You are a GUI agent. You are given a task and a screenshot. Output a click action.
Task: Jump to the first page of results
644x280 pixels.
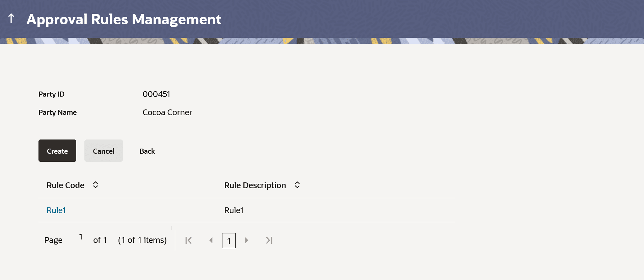click(188, 240)
